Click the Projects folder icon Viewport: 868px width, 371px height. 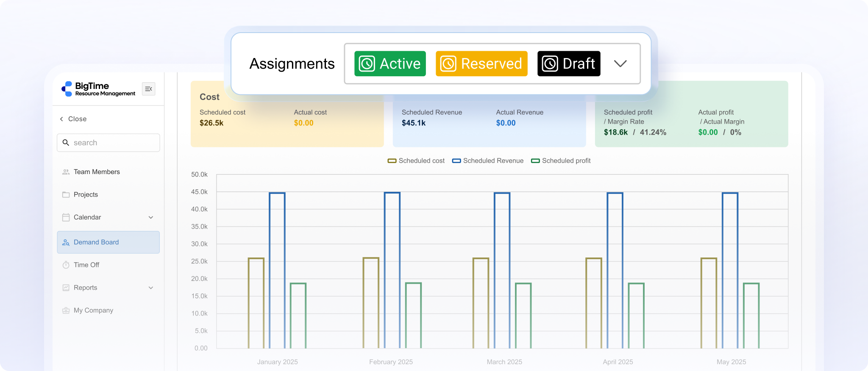66,195
